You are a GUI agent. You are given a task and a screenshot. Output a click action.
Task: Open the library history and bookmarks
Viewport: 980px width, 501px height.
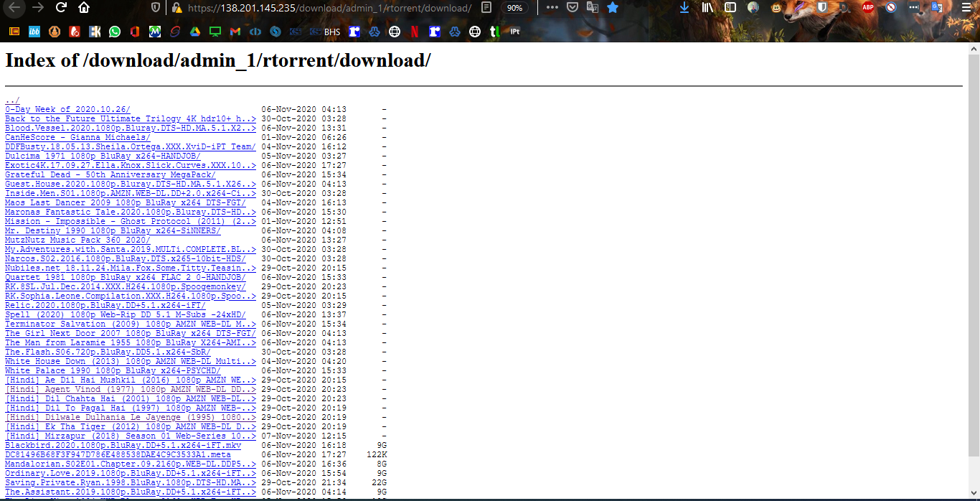coord(708,8)
